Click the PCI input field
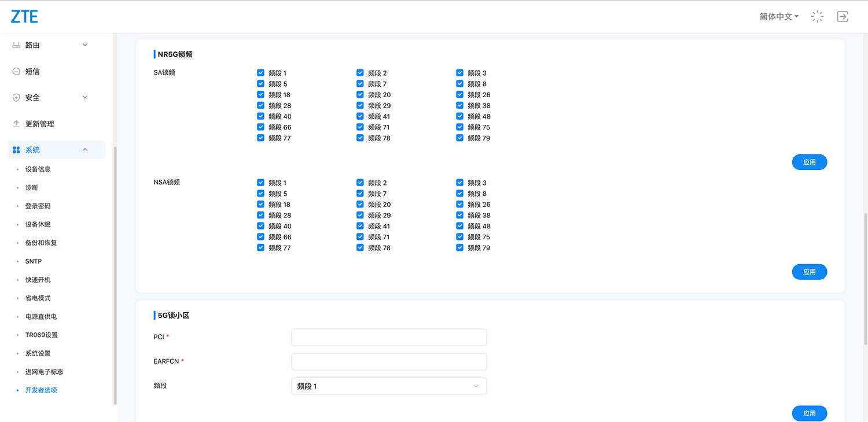The image size is (868, 422). coord(389,337)
